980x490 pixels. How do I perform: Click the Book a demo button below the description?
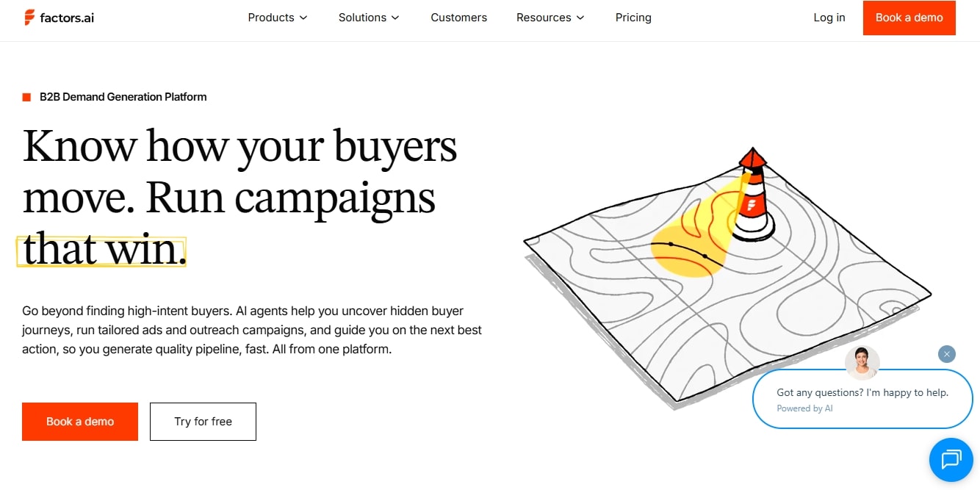(x=79, y=421)
